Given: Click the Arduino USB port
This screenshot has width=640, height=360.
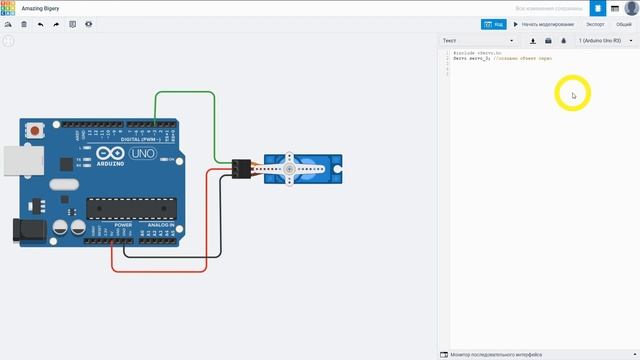Looking at the screenshot, I should click(x=24, y=161).
